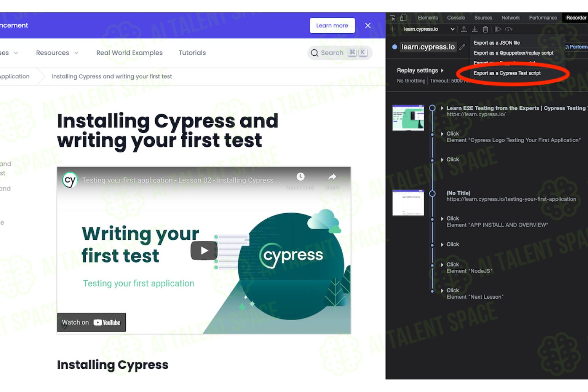Expand Replay settings

click(420, 71)
